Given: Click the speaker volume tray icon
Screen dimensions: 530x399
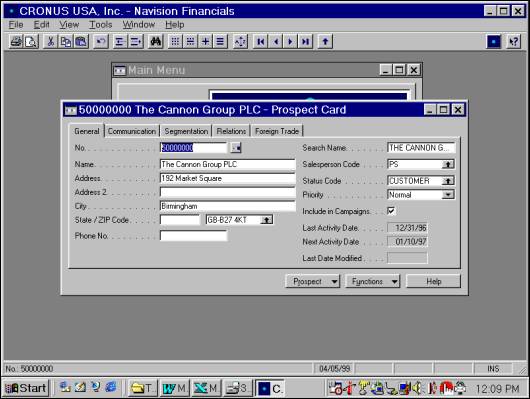Looking at the screenshot, I should (417, 388).
